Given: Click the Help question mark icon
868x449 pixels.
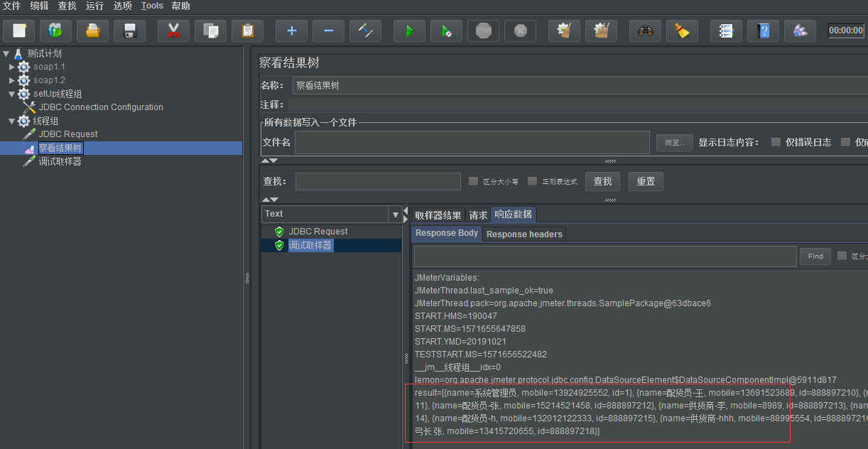Looking at the screenshot, I should pyautogui.click(x=763, y=31).
